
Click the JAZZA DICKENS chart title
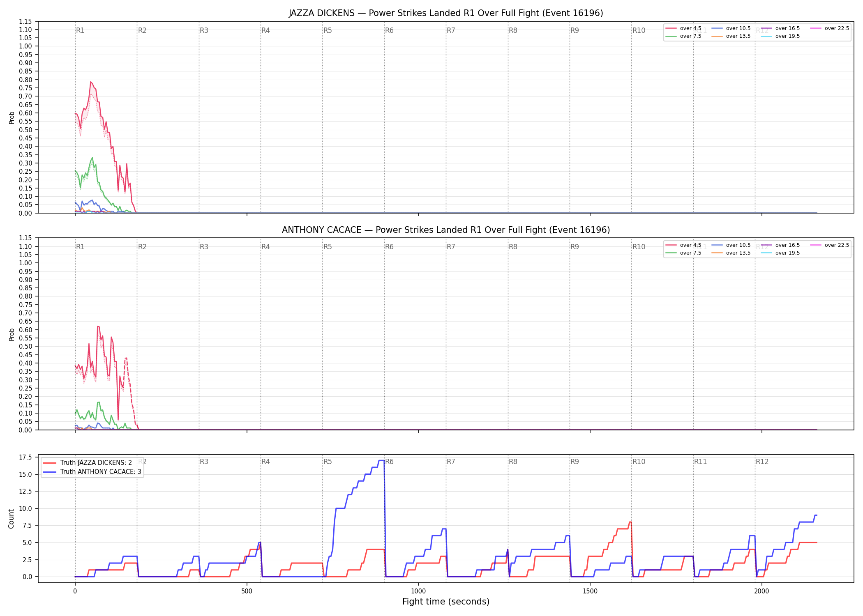point(446,13)
